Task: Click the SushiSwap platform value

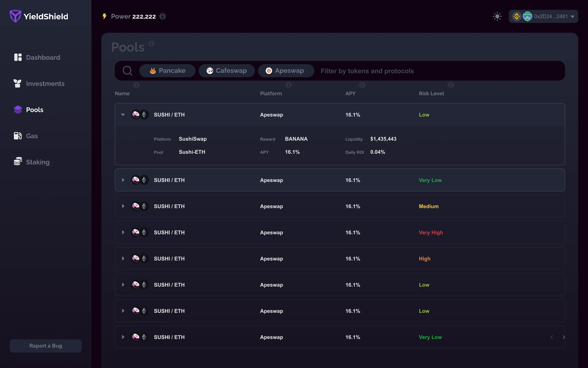Action: point(193,139)
